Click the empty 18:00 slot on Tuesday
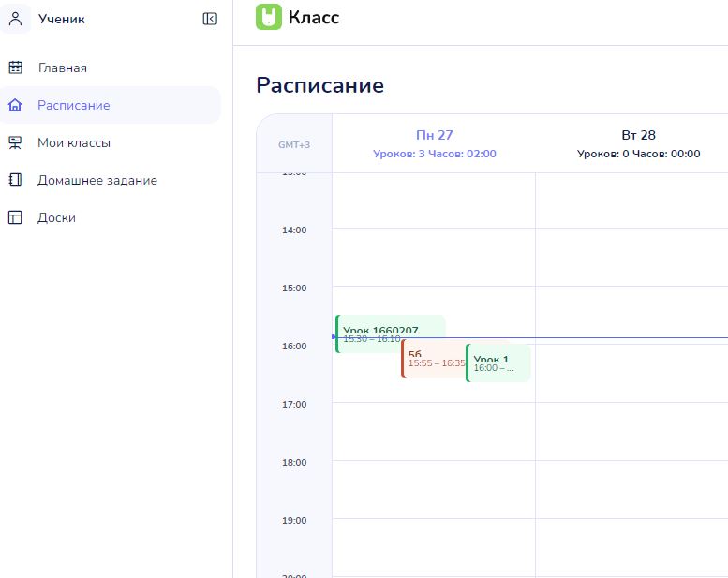The height and width of the screenshot is (578, 728). click(631, 489)
